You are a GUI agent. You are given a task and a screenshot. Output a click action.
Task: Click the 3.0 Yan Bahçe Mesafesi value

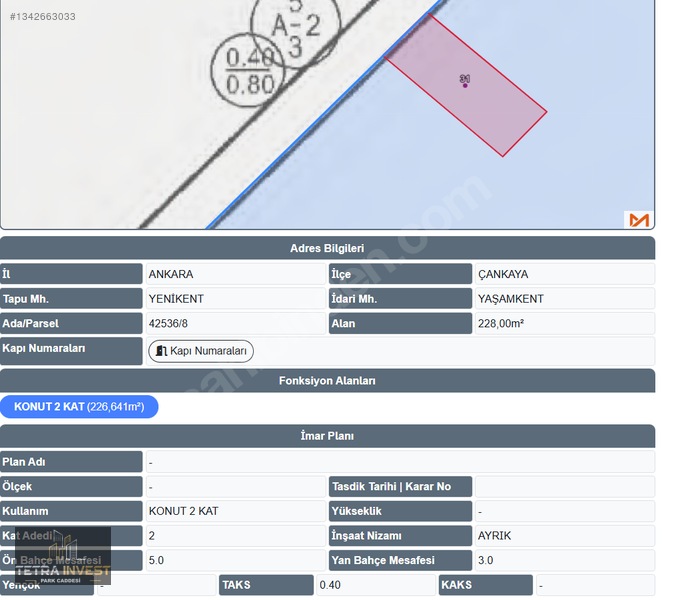pyautogui.click(x=565, y=560)
